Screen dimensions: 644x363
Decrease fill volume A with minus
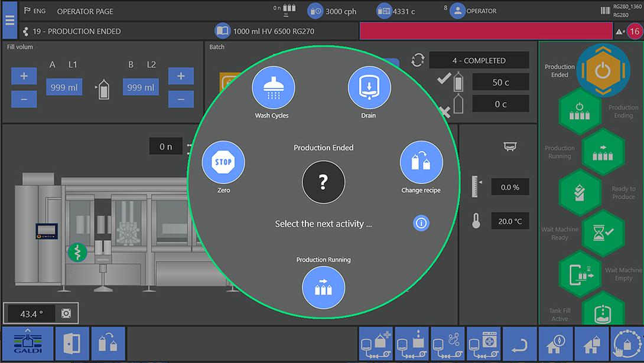(24, 99)
